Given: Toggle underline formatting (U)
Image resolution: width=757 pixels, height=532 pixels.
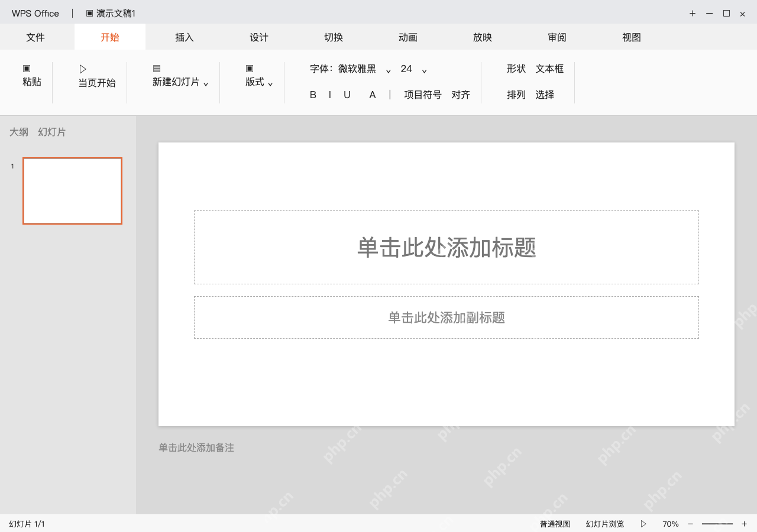Looking at the screenshot, I should point(347,95).
